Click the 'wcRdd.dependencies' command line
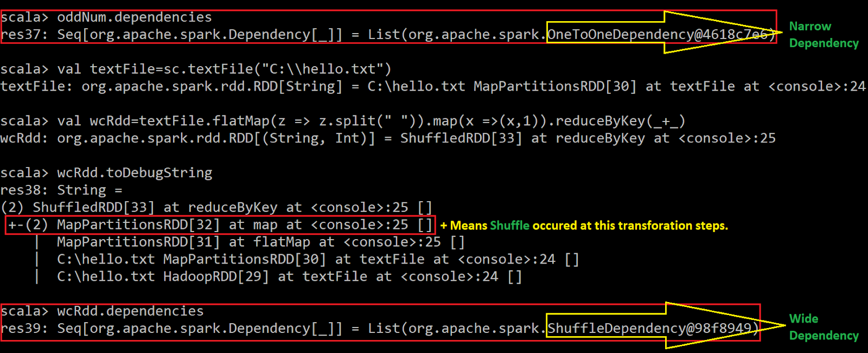 (x=102, y=311)
